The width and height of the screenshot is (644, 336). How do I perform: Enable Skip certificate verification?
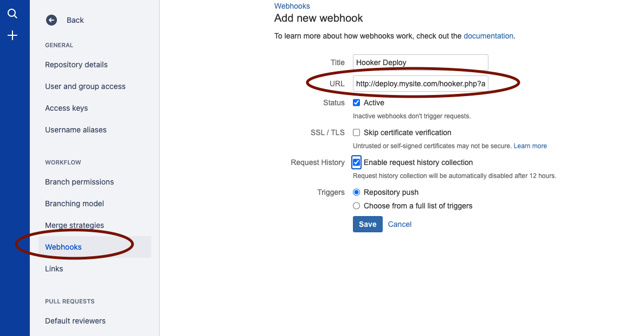pyautogui.click(x=356, y=132)
